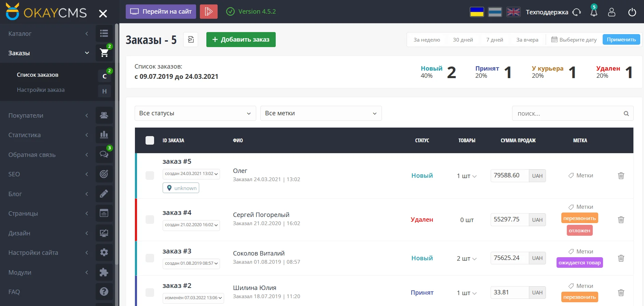Open the 'Все статусы' status dropdown
The height and width of the screenshot is (306, 644).
coord(195,113)
